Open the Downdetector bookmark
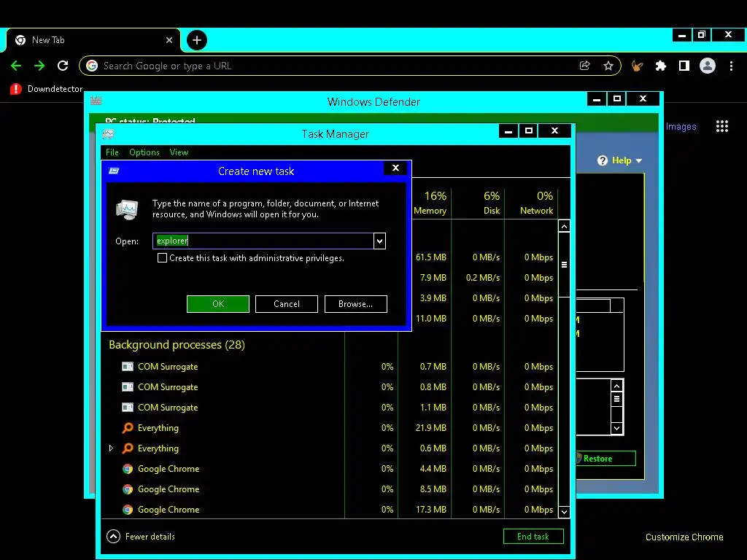Image resolution: width=747 pixels, height=560 pixels. [46, 88]
